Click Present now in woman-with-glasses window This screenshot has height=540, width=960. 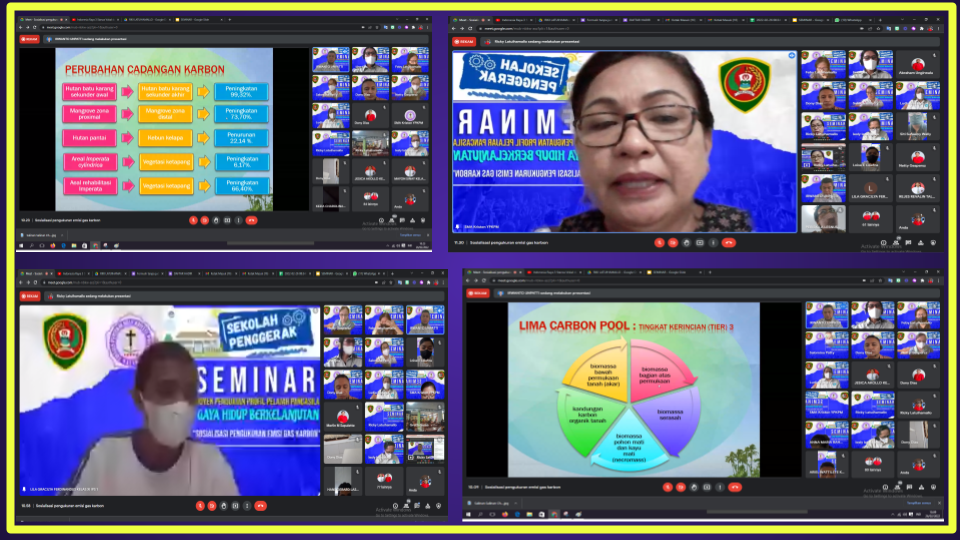point(700,242)
